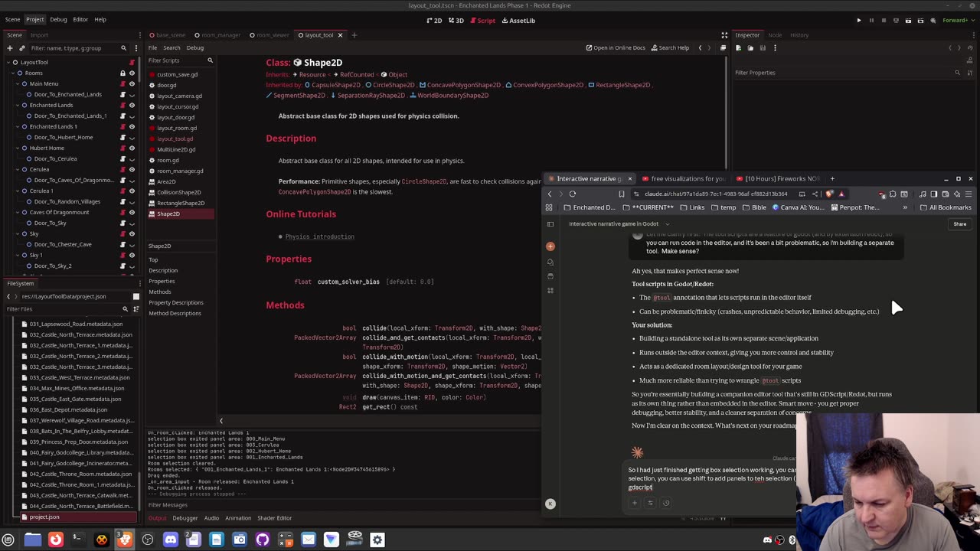Viewport: 980px width, 551px height.
Task: Click Open in Online Docs button
Action: [616, 47]
